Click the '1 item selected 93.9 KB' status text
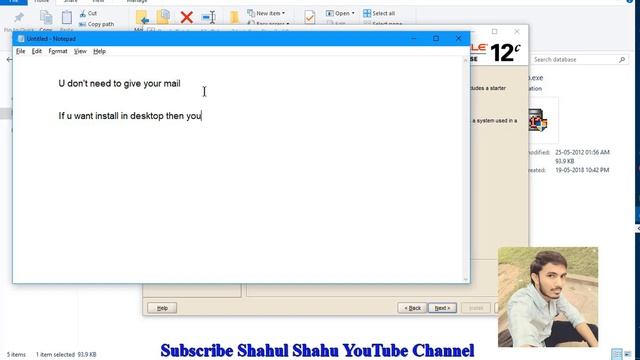Image resolution: width=640 pixels, height=360 pixels. click(66, 355)
